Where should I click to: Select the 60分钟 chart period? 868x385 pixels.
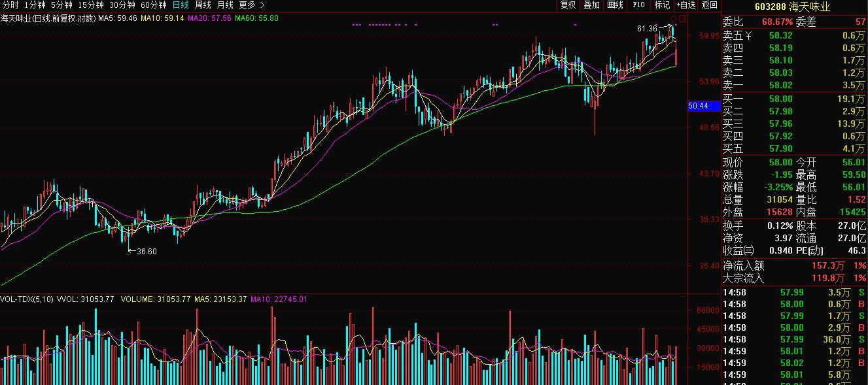[154, 5]
